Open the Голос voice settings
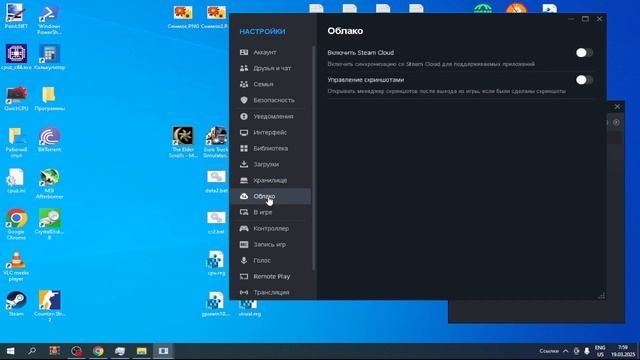Image resolution: width=640 pixels, height=360 pixels. (x=270, y=260)
